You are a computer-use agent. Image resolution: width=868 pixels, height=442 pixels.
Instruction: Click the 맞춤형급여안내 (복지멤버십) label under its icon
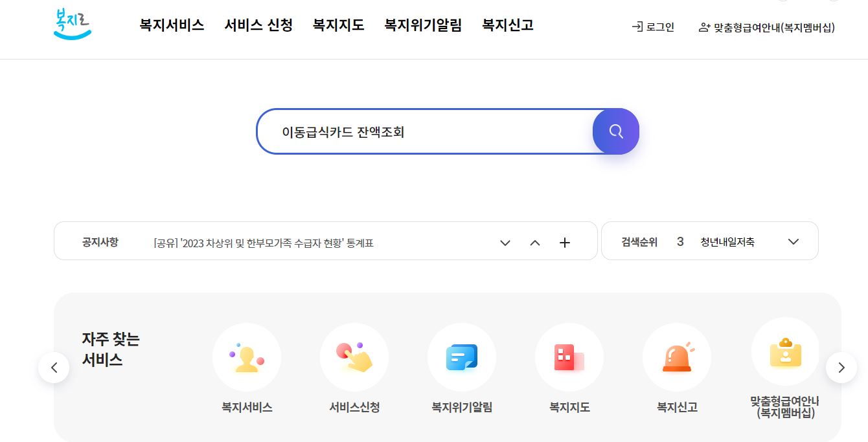[x=786, y=407]
